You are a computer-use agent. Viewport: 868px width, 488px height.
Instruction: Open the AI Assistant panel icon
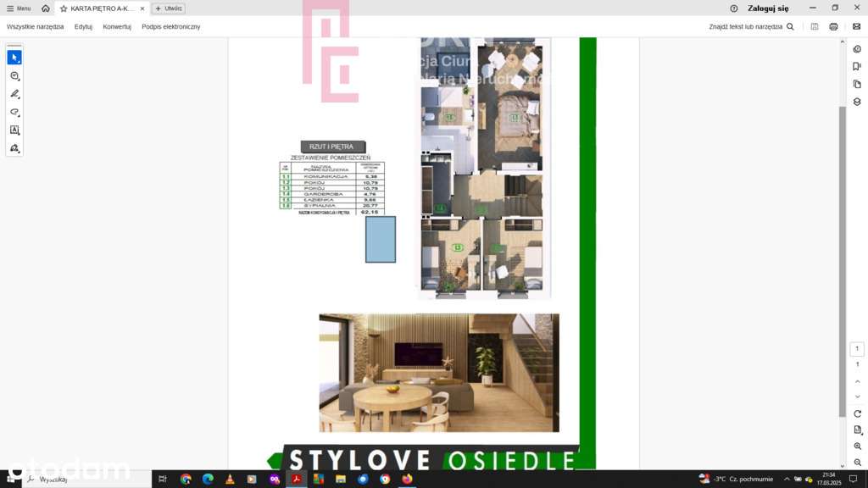tap(857, 49)
